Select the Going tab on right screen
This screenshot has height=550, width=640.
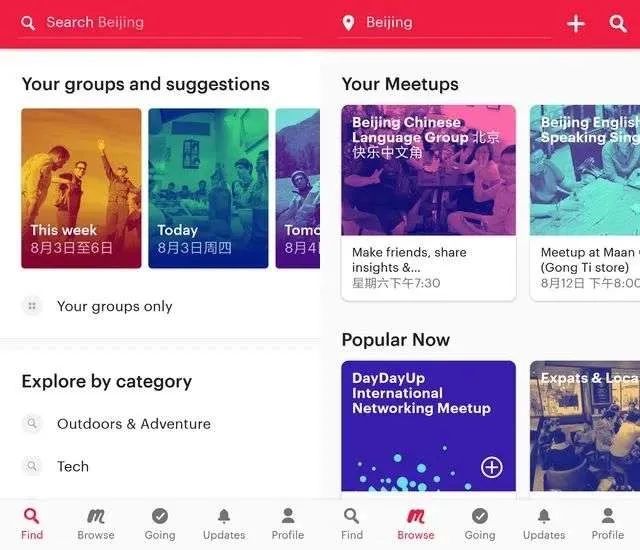[480, 524]
